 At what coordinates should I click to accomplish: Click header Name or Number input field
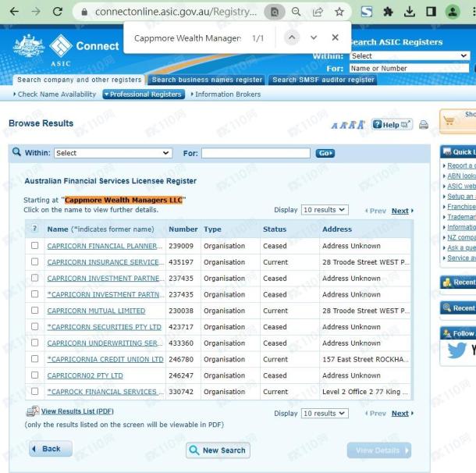409,69
